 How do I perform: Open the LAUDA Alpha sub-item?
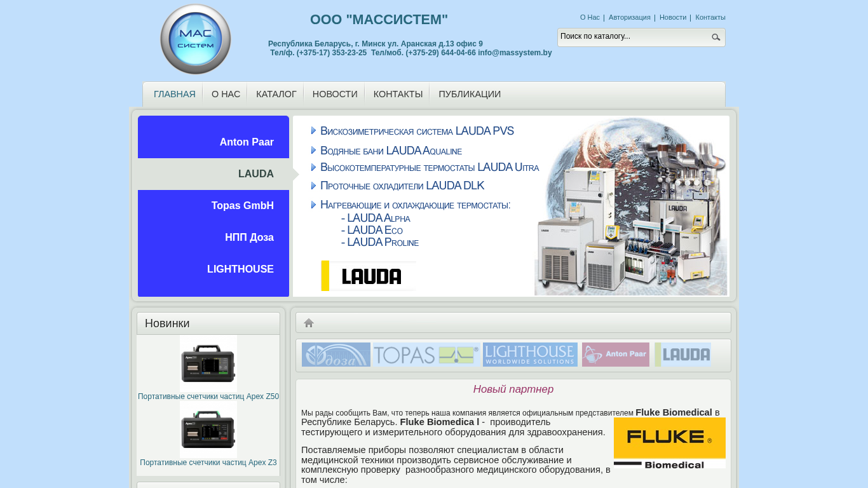tap(376, 218)
